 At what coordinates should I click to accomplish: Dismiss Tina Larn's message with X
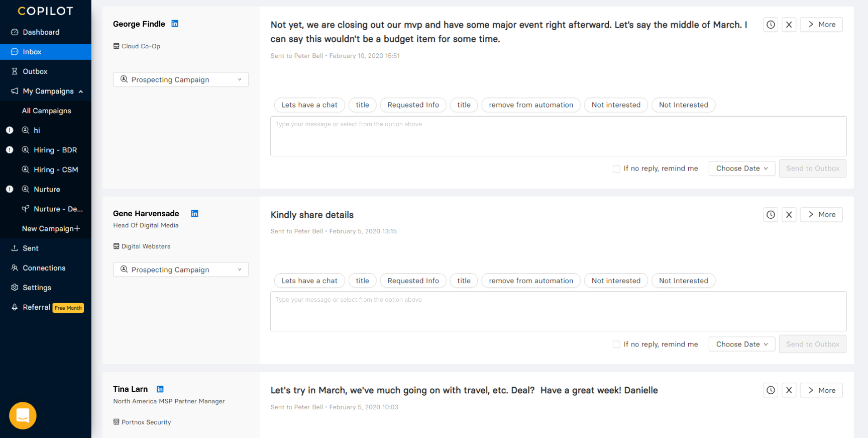[789, 390]
